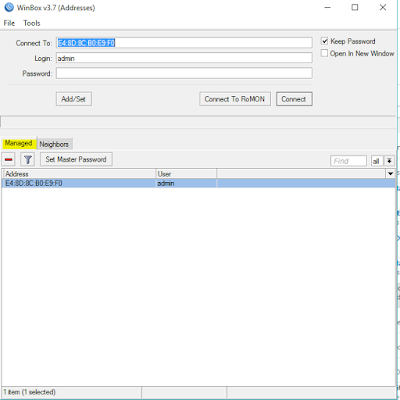The height and width of the screenshot is (400, 400).
Task: Sort by the User column header
Action: click(x=186, y=174)
